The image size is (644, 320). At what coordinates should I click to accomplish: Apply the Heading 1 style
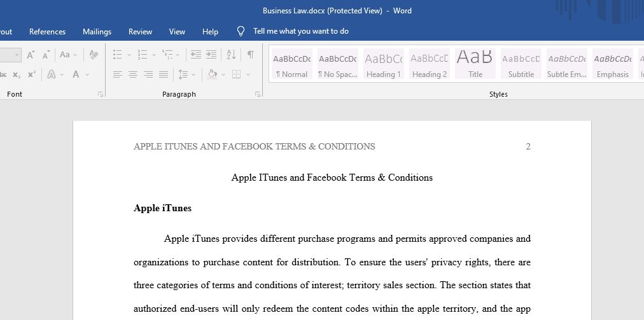(x=384, y=64)
